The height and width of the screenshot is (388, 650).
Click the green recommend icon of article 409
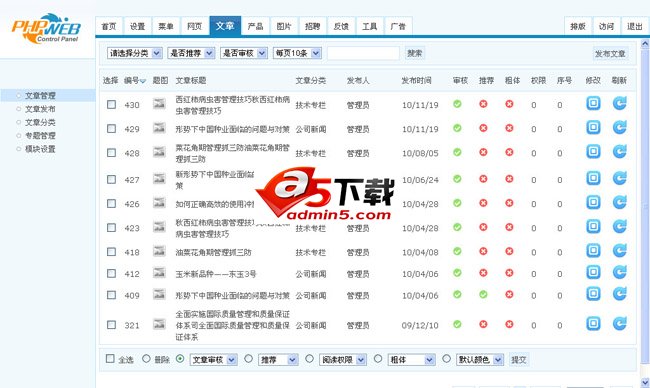coord(483,294)
